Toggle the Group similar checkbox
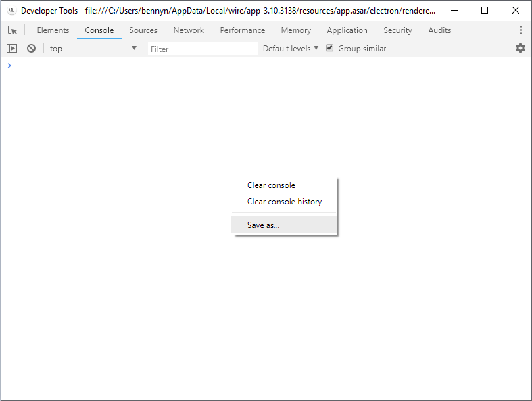532x401 pixels. [329, 48]
